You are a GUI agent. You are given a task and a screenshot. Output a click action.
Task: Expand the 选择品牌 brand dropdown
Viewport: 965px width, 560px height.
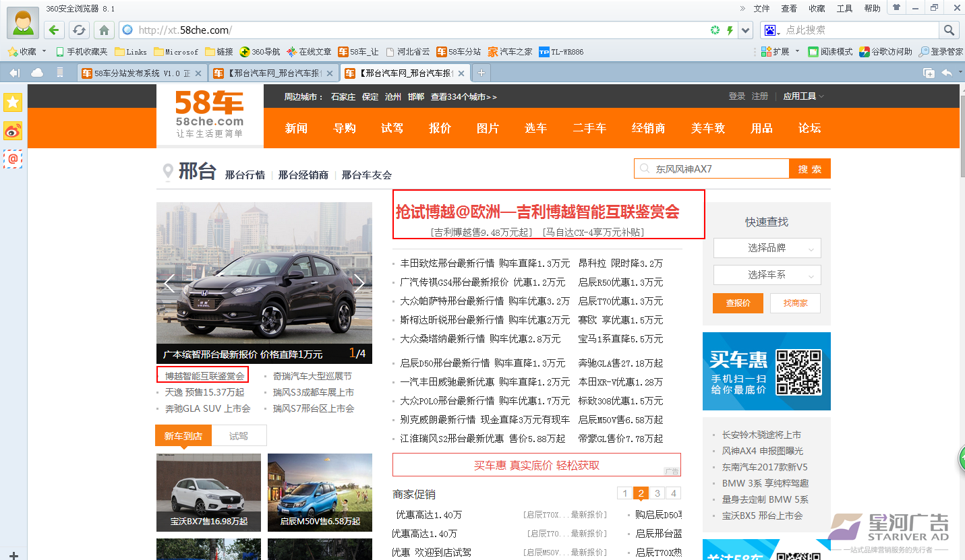pyautogui.click(x=767, y=248)
